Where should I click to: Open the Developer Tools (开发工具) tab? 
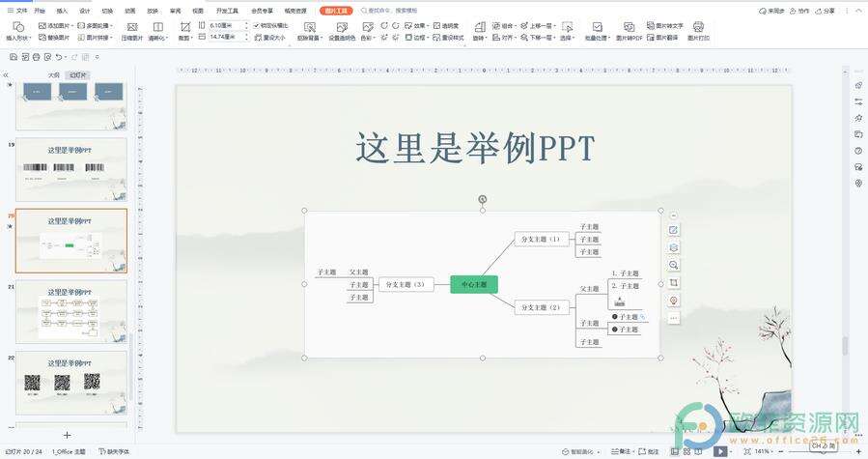click(228, 11)
